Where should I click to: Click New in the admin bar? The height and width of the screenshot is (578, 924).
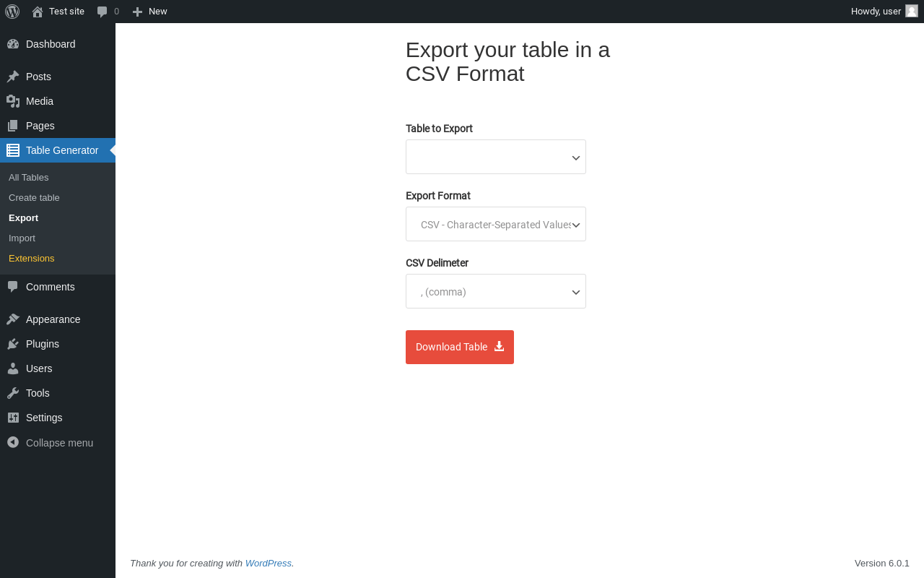[150, 12]
